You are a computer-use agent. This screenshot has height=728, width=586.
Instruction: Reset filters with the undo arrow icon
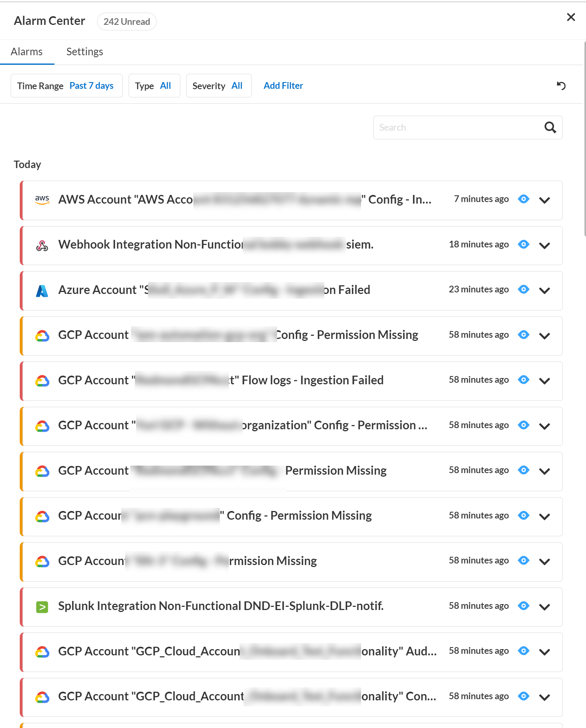click(561, 85)
